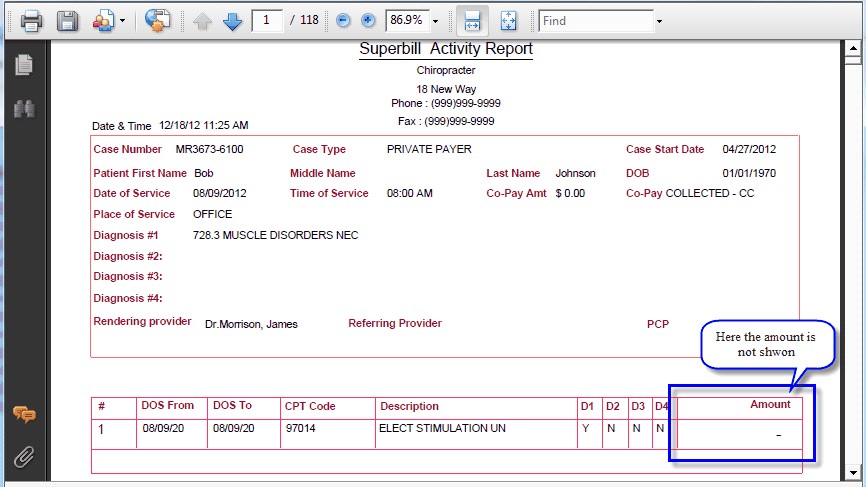Go to next page with down arrow

[x=233, y=20]
